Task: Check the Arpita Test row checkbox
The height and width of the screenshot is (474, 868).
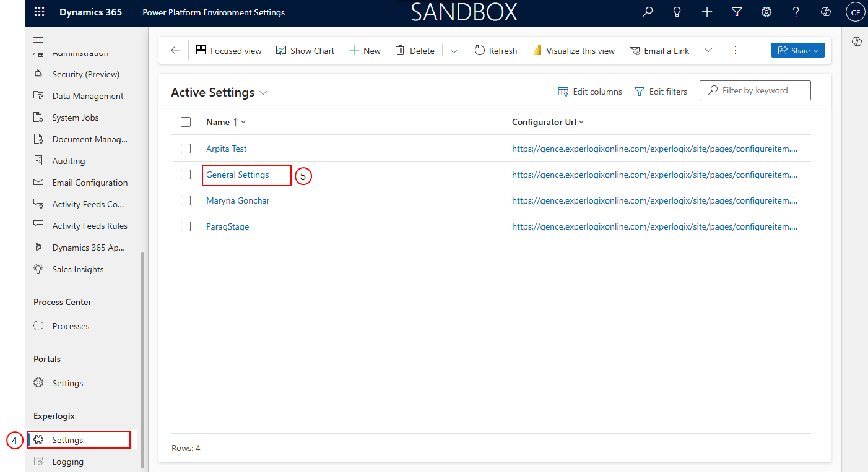Action: point(186,149)
